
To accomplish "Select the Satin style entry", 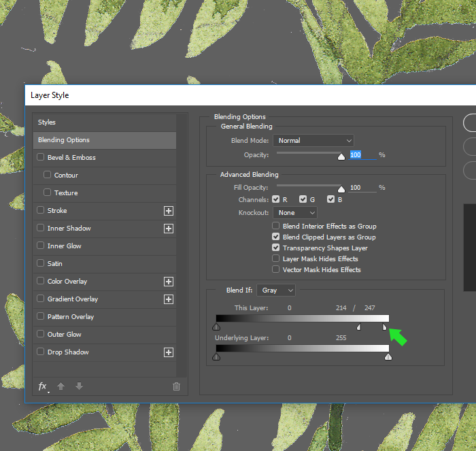I will pos(55,264).
